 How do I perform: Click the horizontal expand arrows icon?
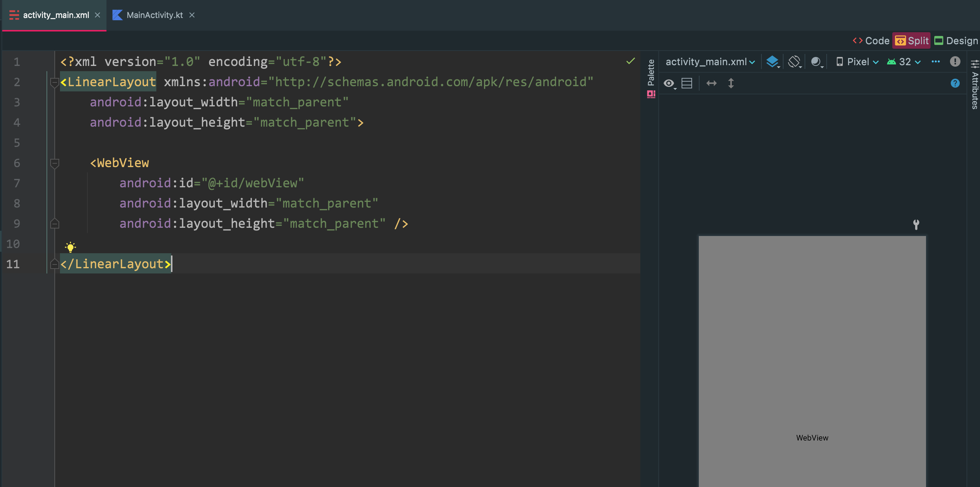[712, 83]
